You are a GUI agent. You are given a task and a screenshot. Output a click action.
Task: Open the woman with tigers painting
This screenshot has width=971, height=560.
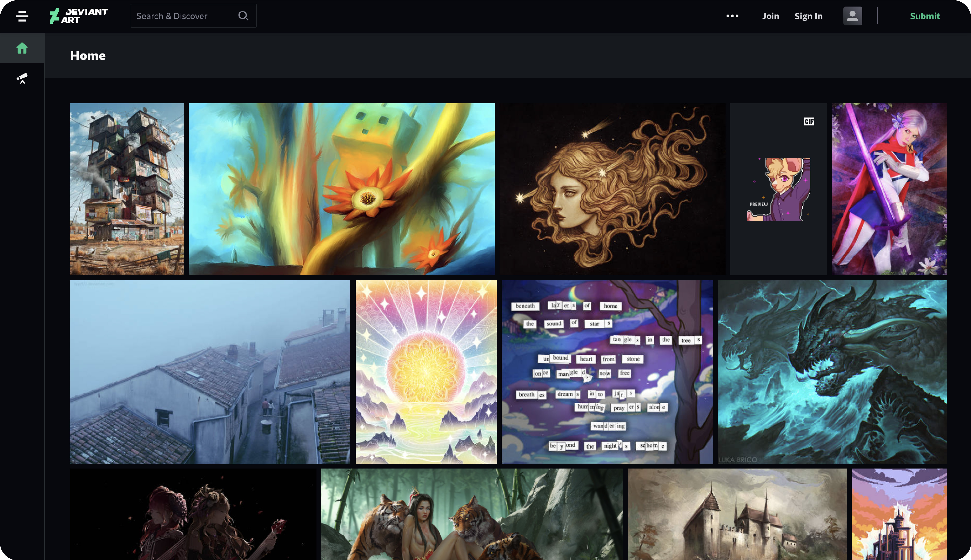pyautogui.click(x=472, y=514)
